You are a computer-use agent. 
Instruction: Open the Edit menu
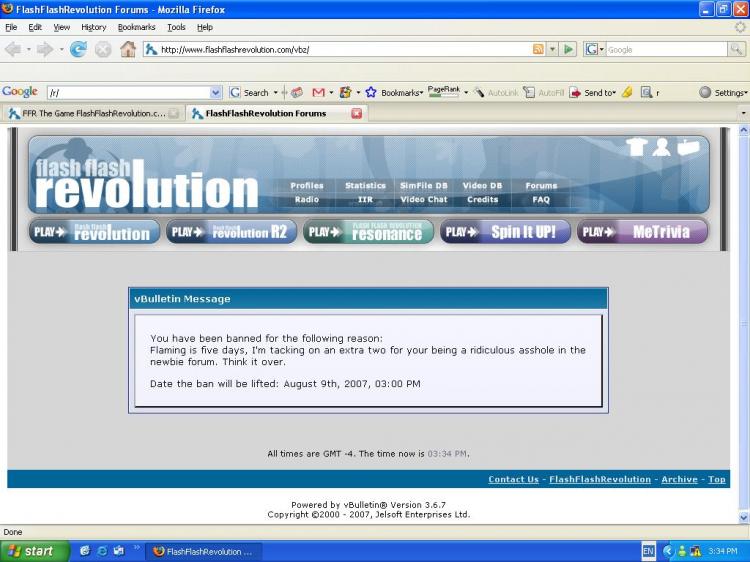click(x=35, y=27)
